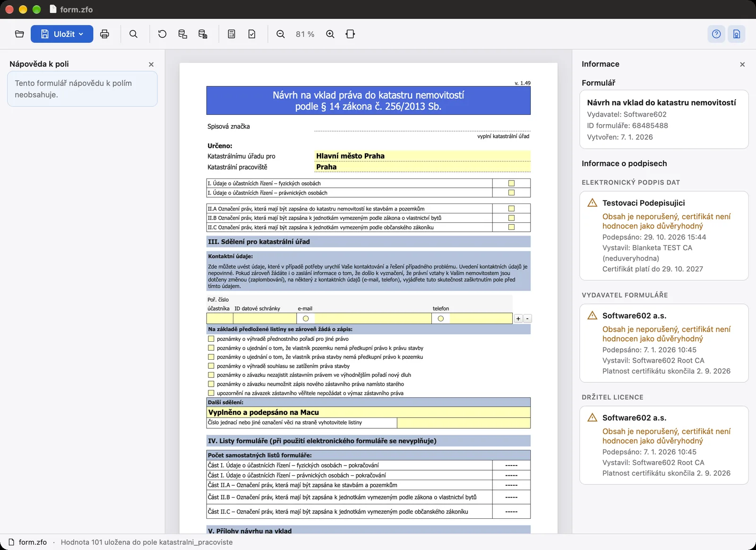Viewport: 756px width, 550px height.
Task: Check the právnických osobách participants checkbox
Action: coord(511,193)
